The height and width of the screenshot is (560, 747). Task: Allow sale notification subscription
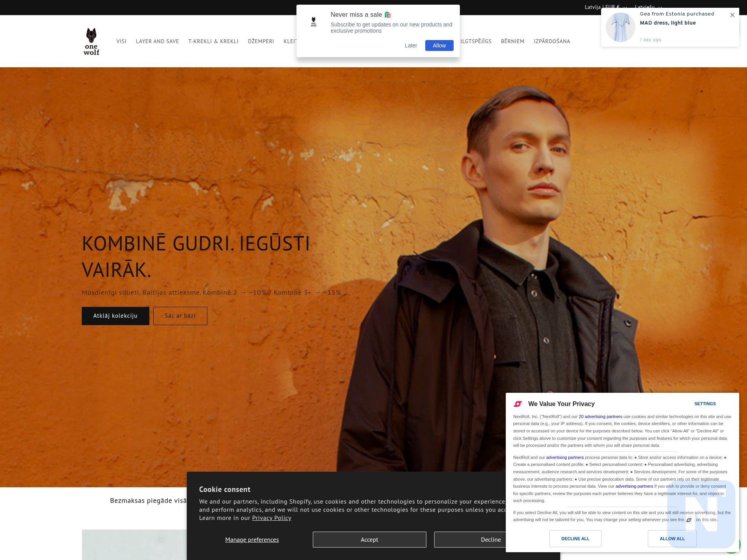click(439, 45)
